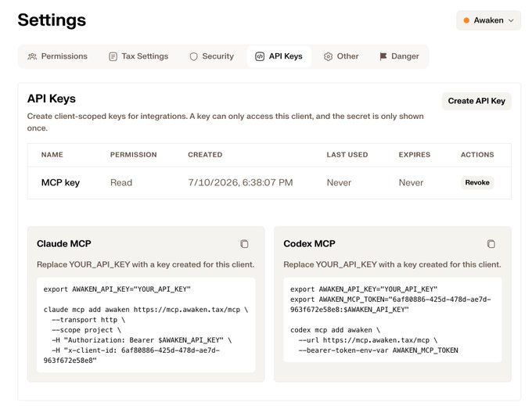Click the --scope project line

86,330
